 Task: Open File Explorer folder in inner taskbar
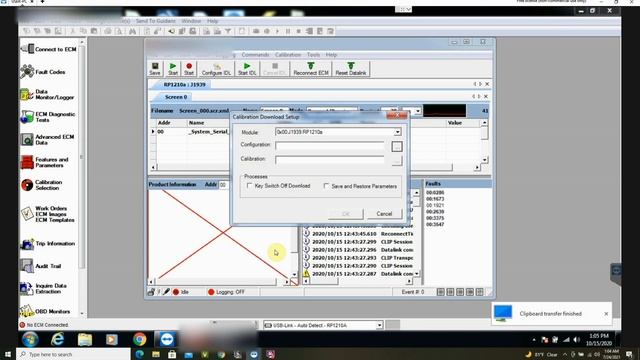(x=85, y=339)
